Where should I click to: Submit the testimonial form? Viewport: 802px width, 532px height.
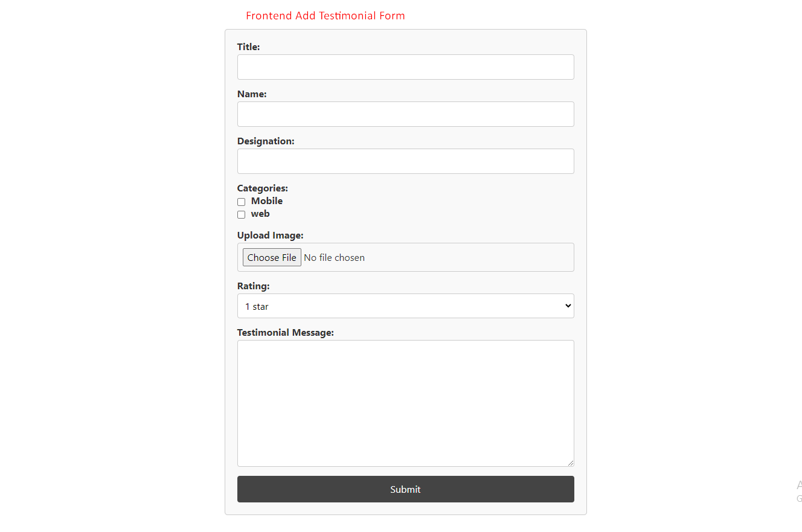[405, 489]
